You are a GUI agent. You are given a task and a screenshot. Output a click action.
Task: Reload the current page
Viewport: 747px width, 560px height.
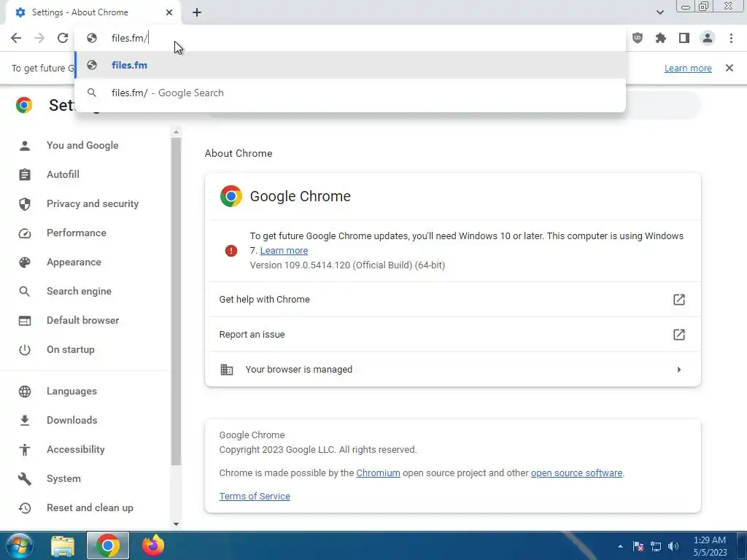[63, 38]
